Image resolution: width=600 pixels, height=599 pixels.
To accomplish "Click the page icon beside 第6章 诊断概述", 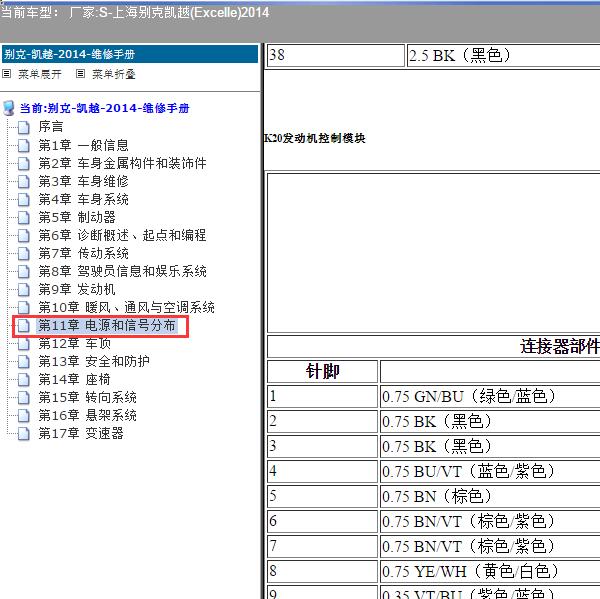I will pyautogui.click(x=23, y=235).
